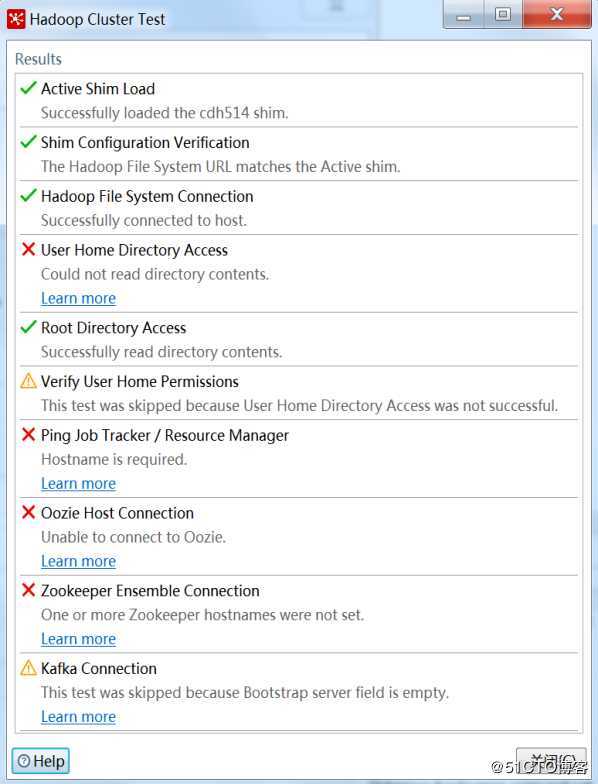Follow the Learn more link under Kafka Connection
The image size is (598, 784).
(x=78, y=716)
